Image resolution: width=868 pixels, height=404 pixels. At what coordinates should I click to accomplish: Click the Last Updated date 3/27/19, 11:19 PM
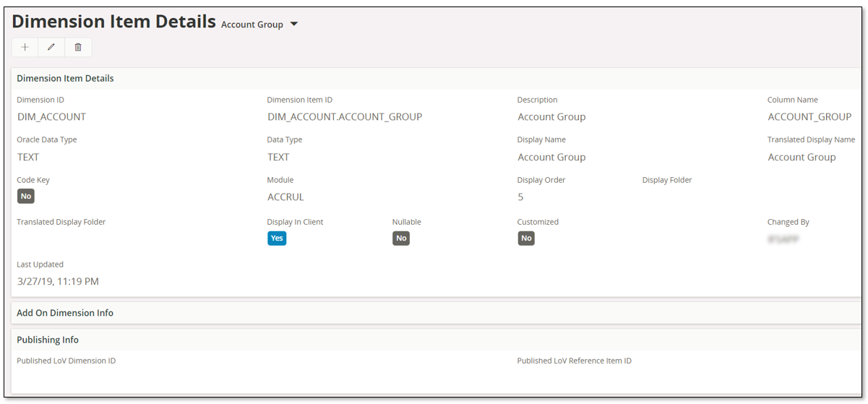coord(58,281)
